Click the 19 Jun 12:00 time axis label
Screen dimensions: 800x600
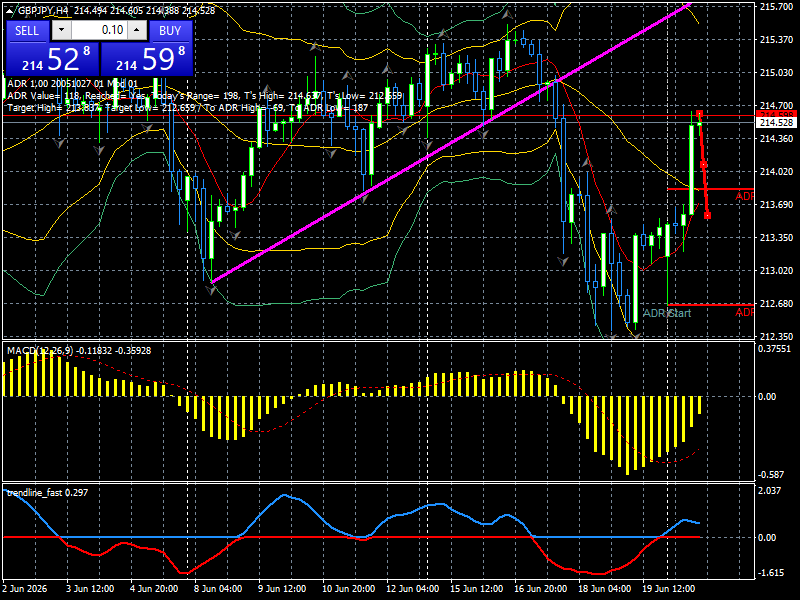[x=668, y=588]
